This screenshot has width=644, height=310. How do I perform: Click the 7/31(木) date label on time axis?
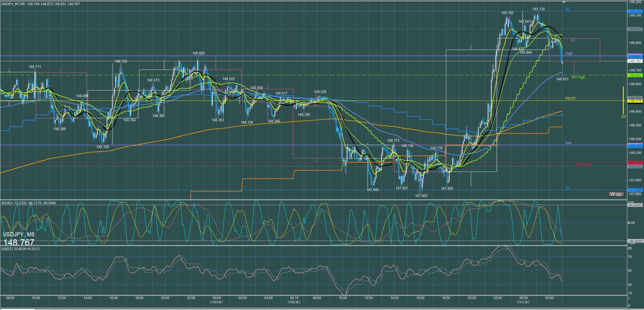[523, 302]
